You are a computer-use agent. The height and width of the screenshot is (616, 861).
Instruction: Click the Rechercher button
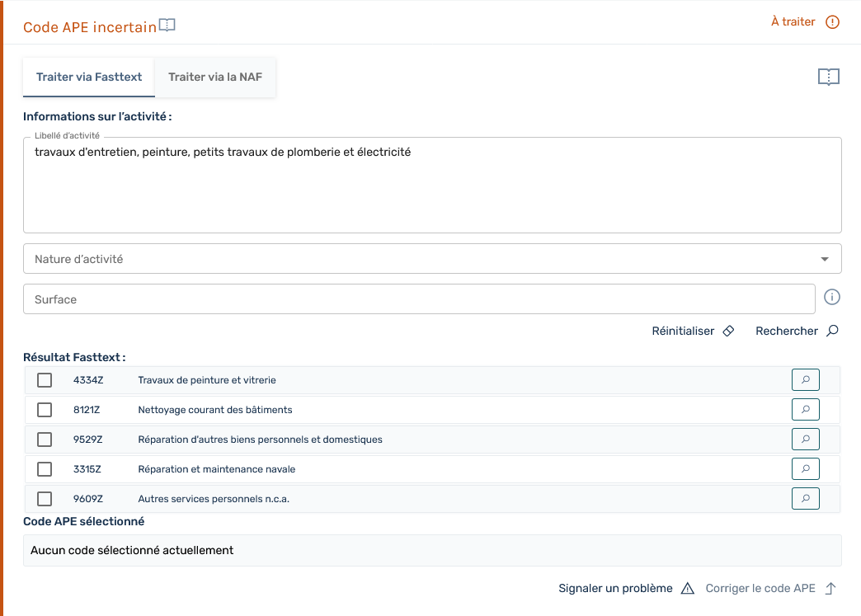click(797, 331)
